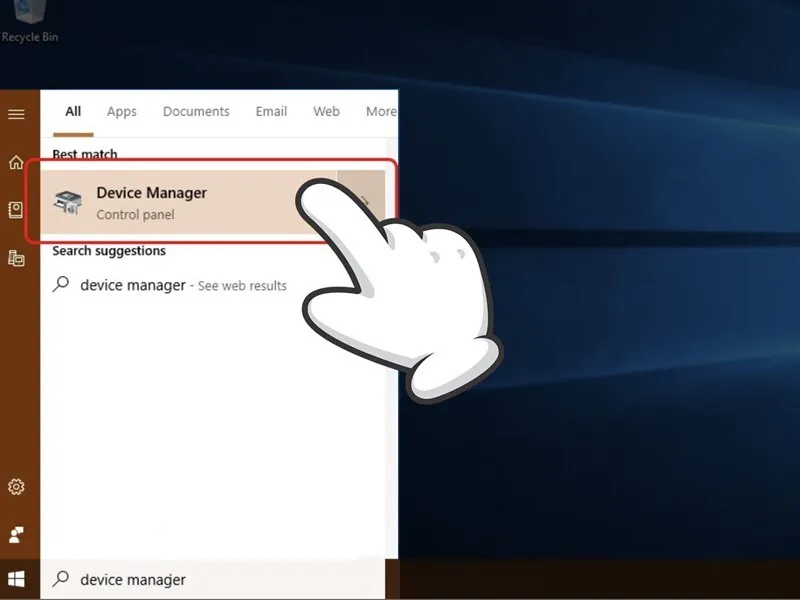
Task: Expand the More search filters dropdown
Action: (x=381, y=111)
